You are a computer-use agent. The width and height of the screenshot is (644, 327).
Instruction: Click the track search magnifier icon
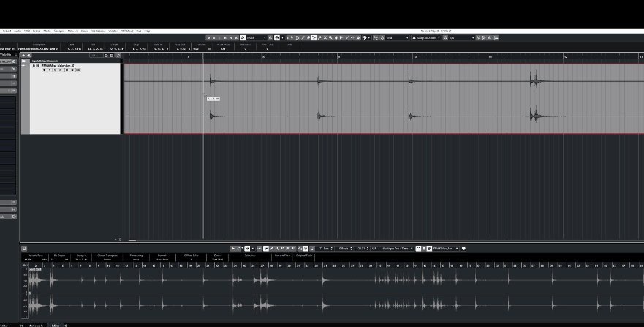point(118,56)
